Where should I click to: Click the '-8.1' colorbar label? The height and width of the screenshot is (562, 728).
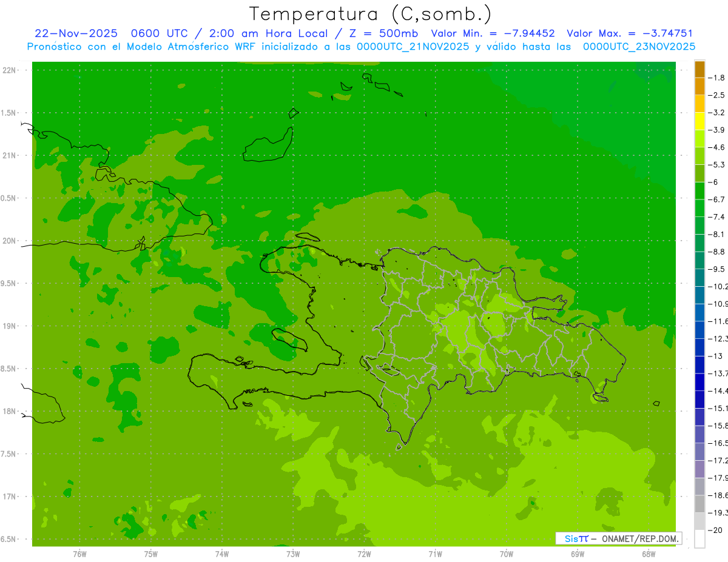(716, 234)
